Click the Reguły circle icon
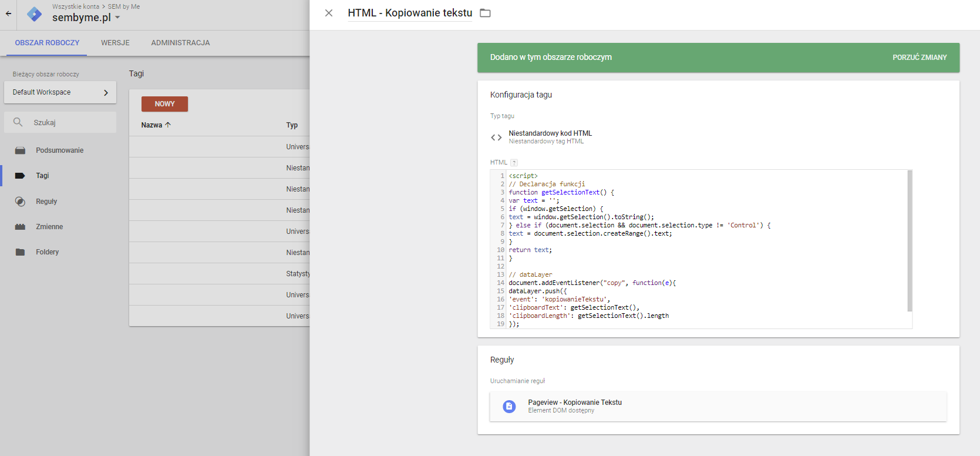980x456 pixels. coord(20,202)
